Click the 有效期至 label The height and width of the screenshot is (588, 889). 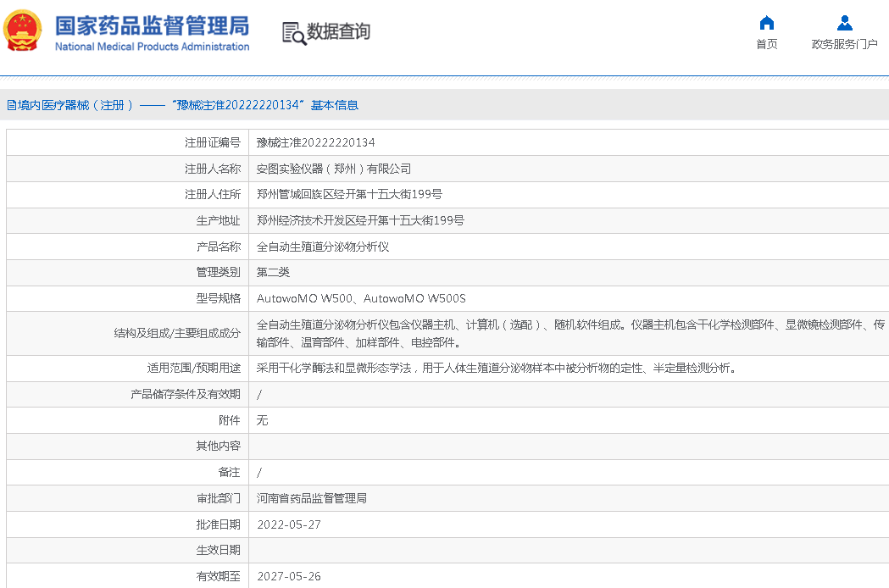point(219,576)
